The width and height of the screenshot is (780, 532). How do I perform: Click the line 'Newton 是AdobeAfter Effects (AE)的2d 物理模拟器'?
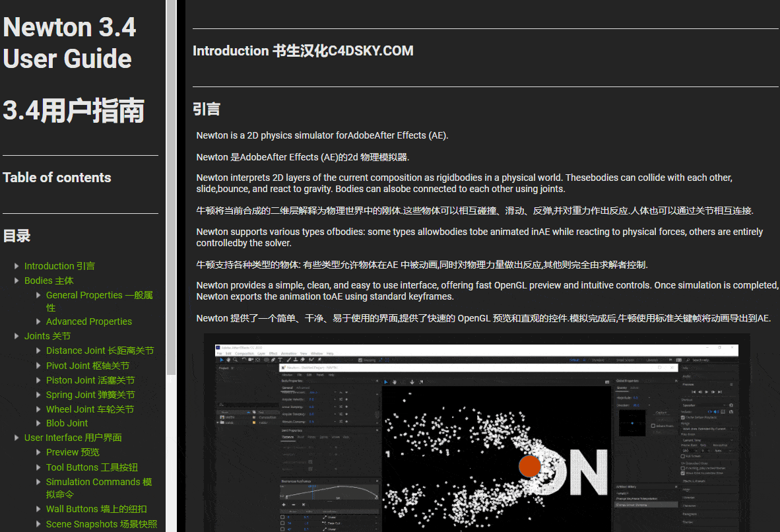click(303, 157)
